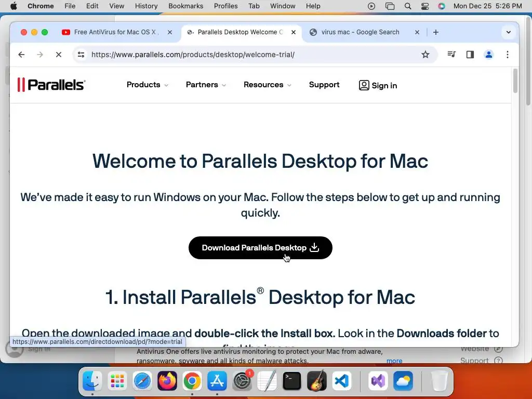The height and width of the screenshot is (399, 532).
Task: Open the Chrome profile avatar
Action: (488, 55)
